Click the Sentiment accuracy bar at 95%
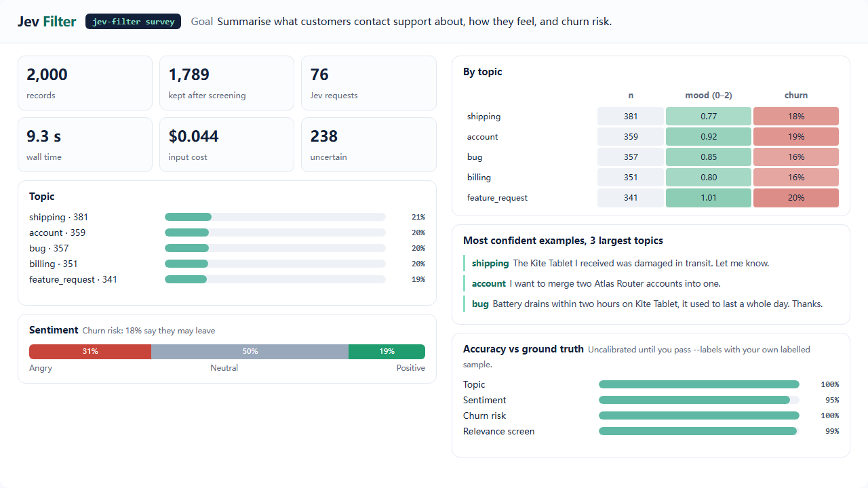Screen dimensions: 868x488 699,400
